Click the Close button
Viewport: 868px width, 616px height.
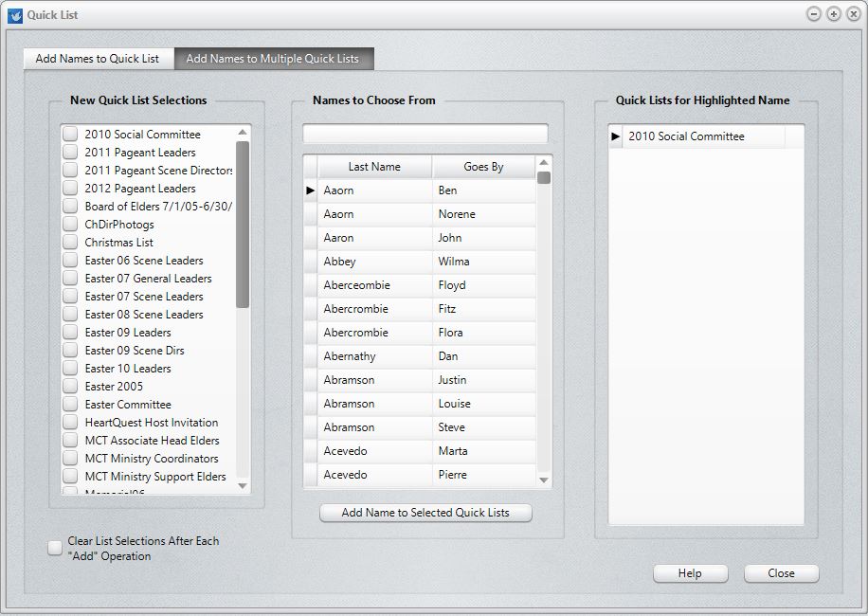[781, 573]
